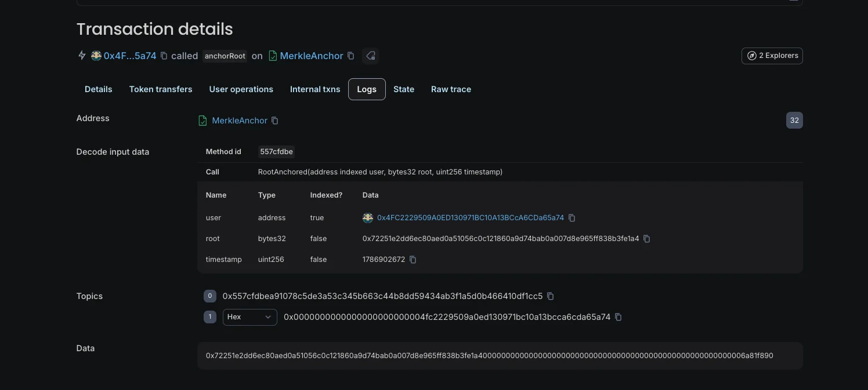Click the log index badge 32

tap(794, 121)
